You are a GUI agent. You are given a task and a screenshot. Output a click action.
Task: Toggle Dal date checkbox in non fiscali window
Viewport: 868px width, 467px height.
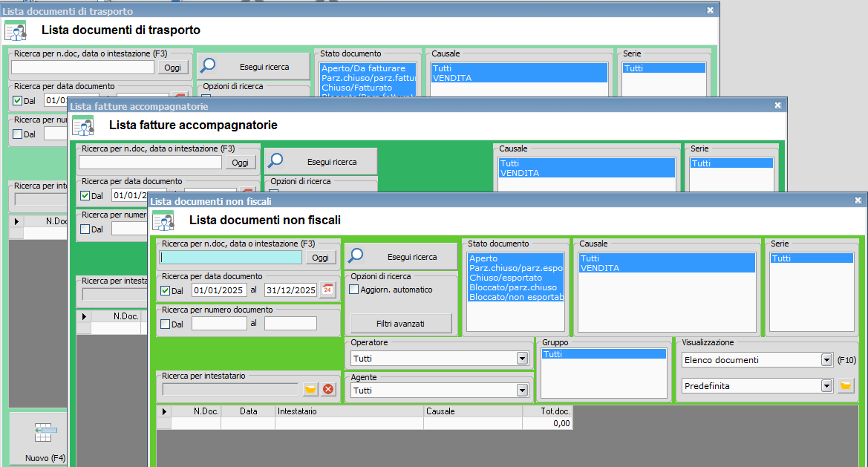pos(165,290)
